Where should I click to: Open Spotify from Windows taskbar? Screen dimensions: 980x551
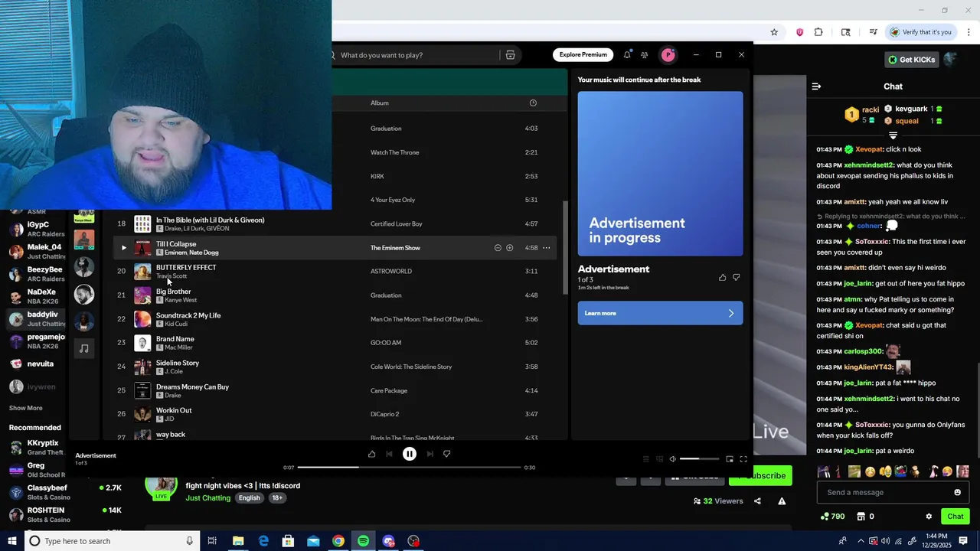coord(363,541)
